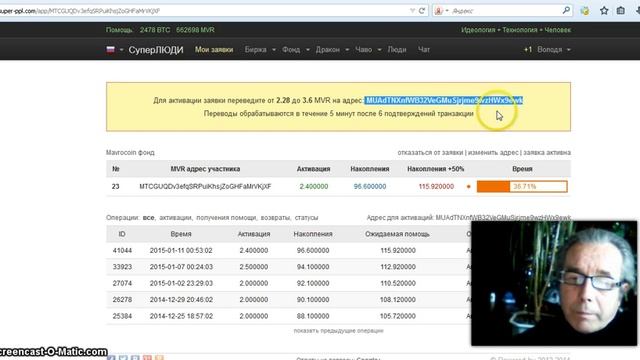Click the Накопления +50% column header
640x360 pixels.
point(436,169)
